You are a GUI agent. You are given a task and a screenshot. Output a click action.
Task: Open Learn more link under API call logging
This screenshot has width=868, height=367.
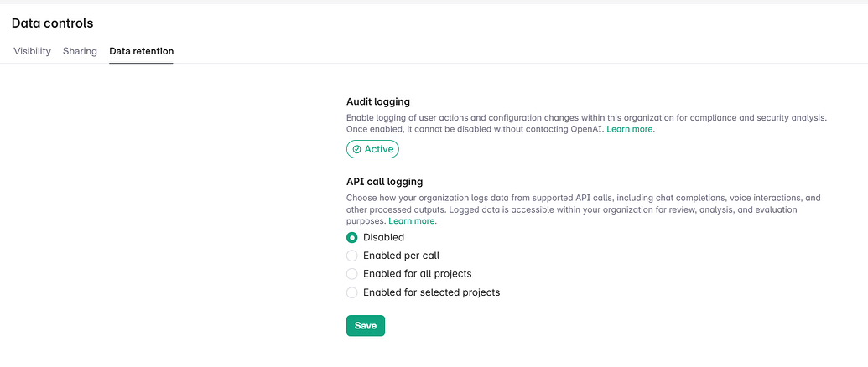coord(413,221)
